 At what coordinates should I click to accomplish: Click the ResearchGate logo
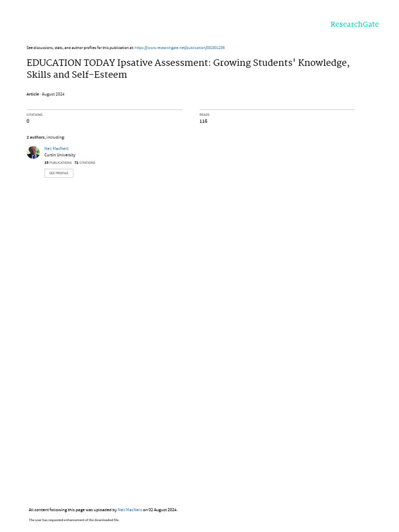[x=354, y=24]
